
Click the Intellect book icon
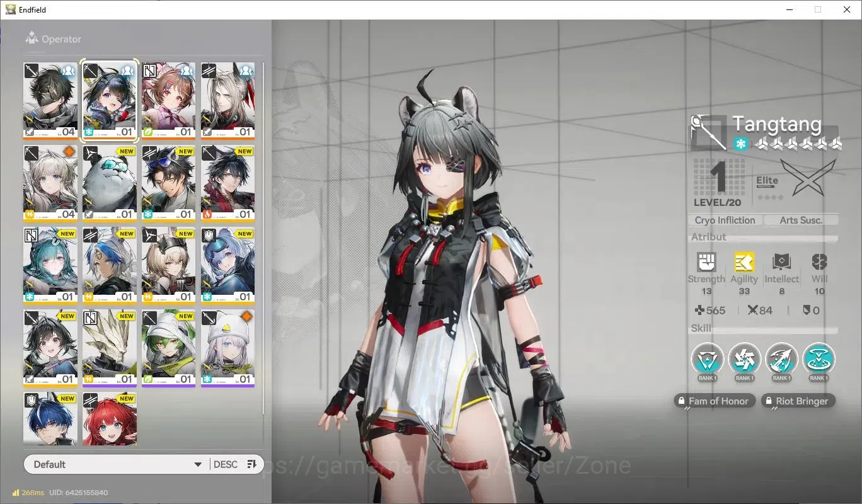(781, 262)
